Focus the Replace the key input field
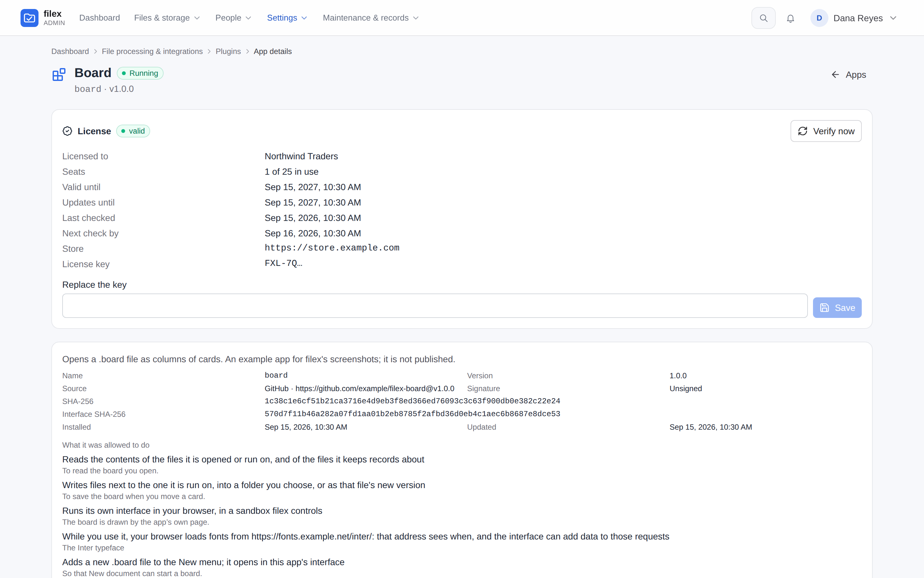The height and width of the screenshot is (578, 924). point(435,306)
